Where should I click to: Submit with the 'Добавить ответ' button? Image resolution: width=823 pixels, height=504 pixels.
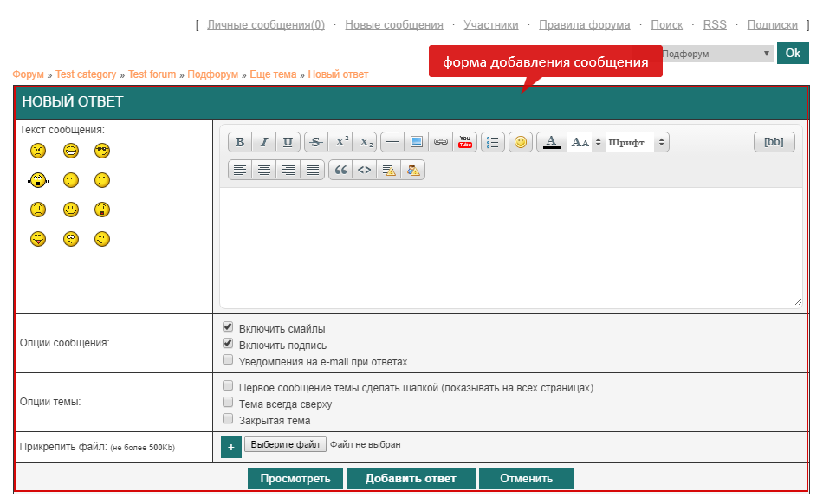[411, 479]
